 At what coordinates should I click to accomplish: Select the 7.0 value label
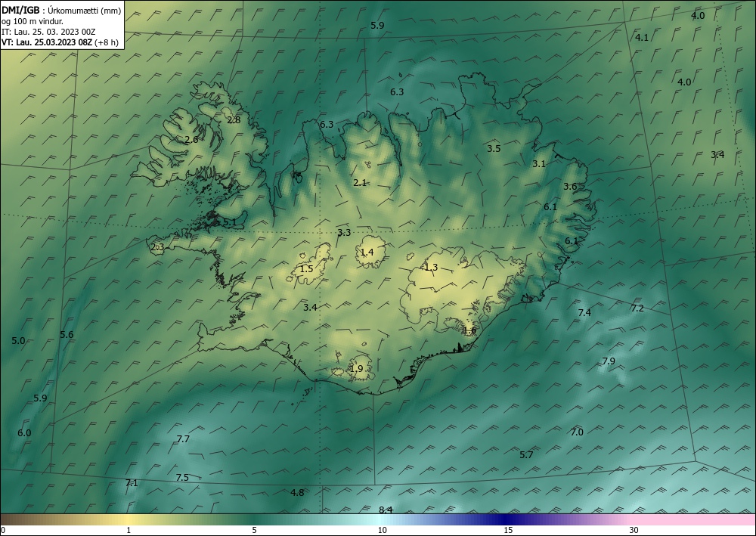pos(577,432)
